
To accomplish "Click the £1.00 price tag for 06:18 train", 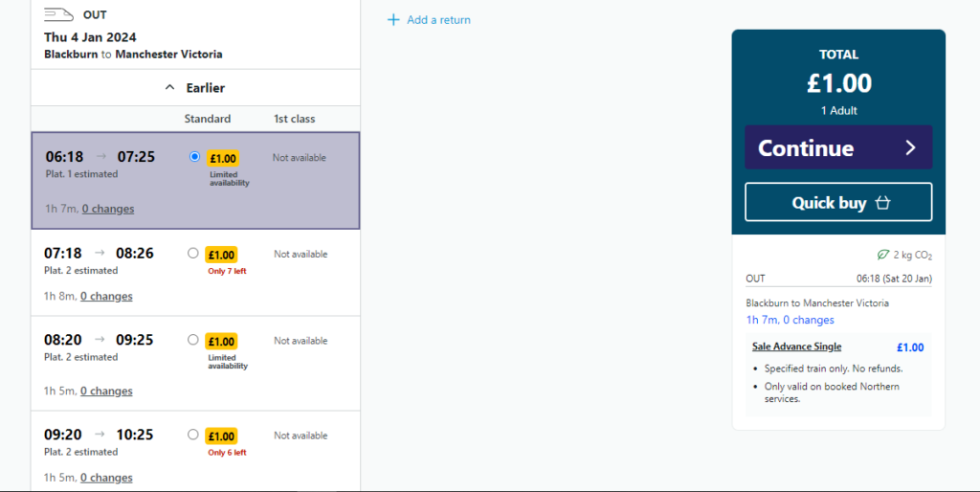I will (222, 159).
